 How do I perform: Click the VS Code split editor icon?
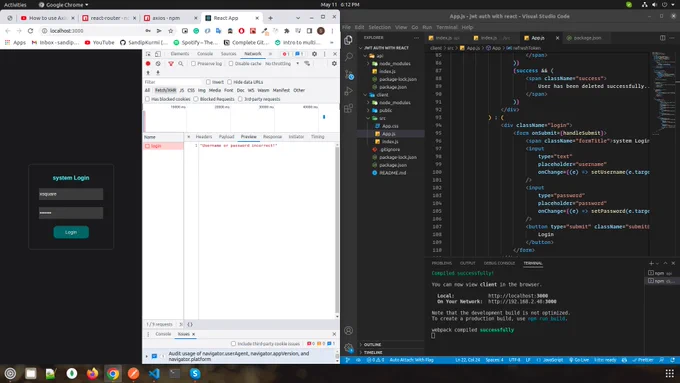pos(663,38)
